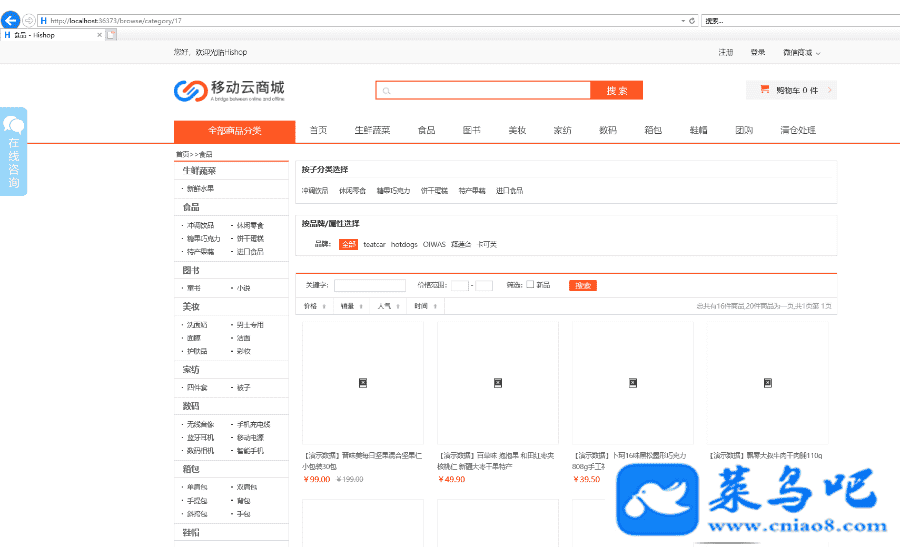Click the first product's broken image thumbnail
This screenshot has height=547, width=900.
(362, 382)
